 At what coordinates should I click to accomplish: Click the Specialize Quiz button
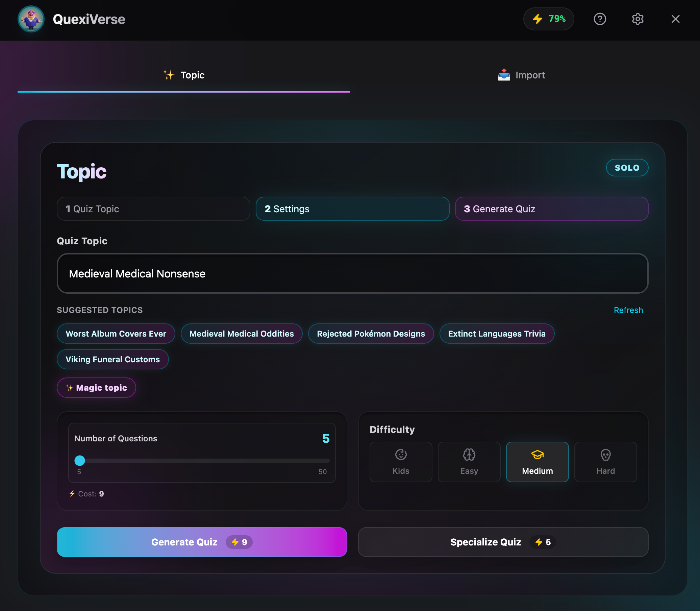(x=503, y=542)
